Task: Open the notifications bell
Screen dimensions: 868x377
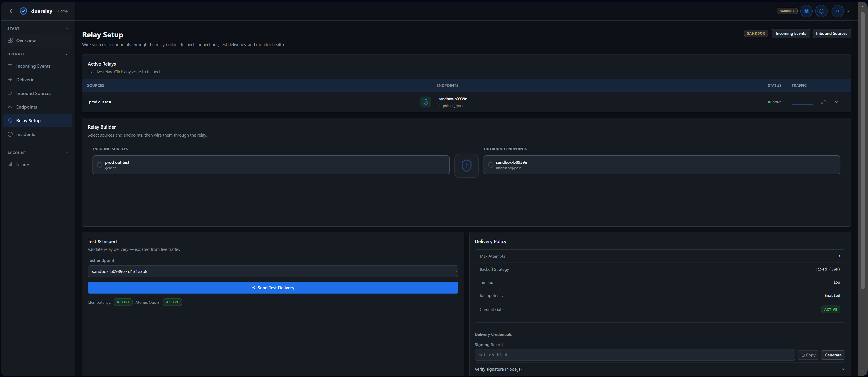Action: (x=821, y=11)
